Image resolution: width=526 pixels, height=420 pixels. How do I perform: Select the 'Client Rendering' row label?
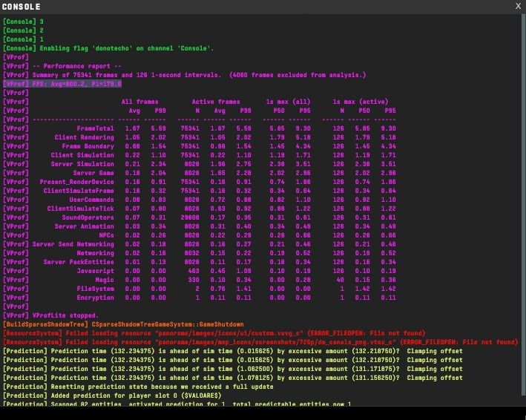[x=84, y=137]
